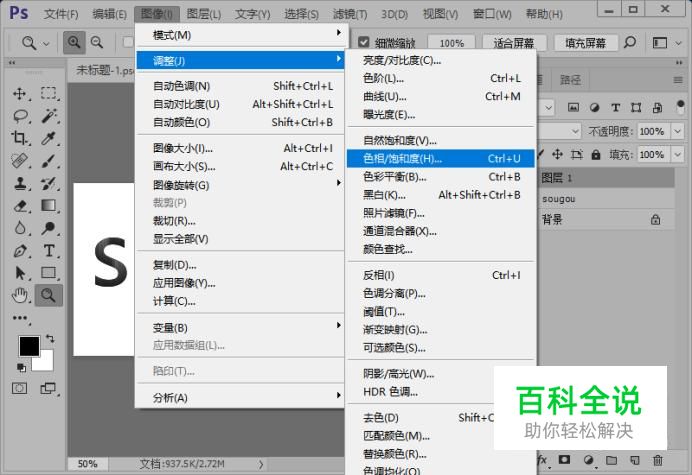
Task: Select the Eraser tool
Action: (20, 206)
